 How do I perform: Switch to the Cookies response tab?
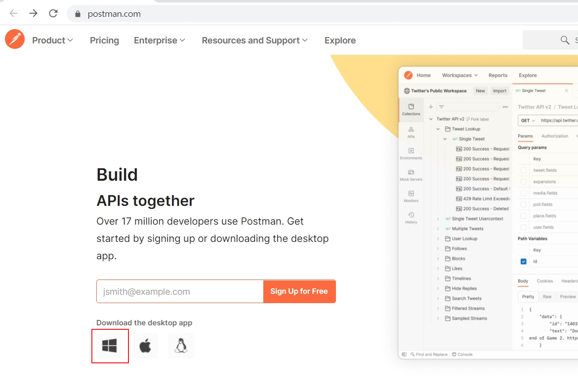[544, 281]
